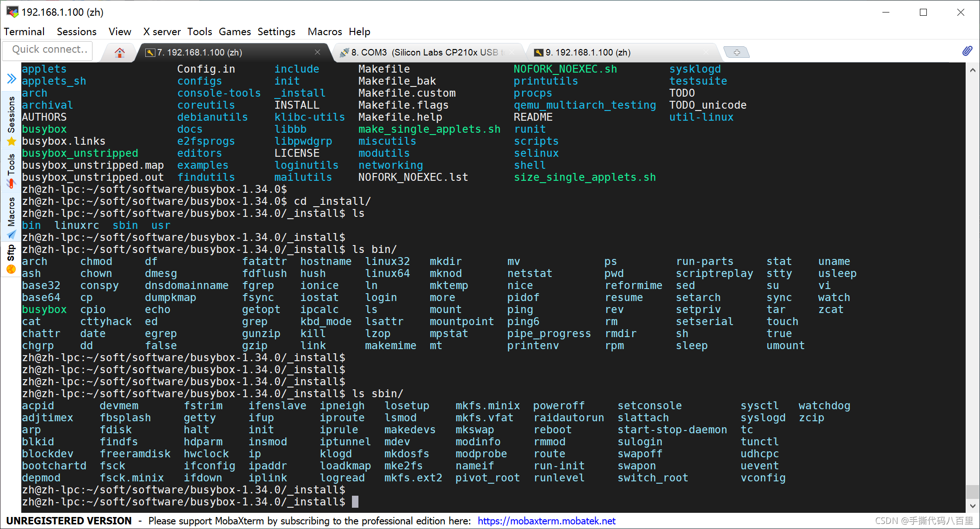The height and width of the screenshot is (529, 980).
Task: Click the terminal cursor at last prompt
Action: (355, 502)
